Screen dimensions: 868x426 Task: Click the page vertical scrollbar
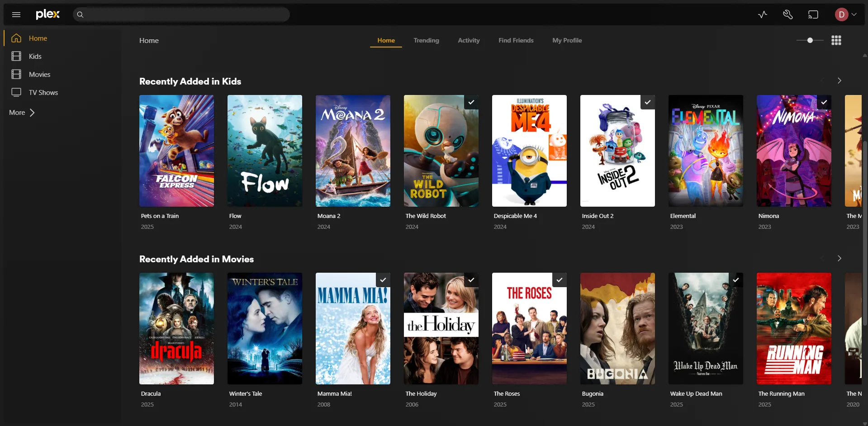coord(865,233)
